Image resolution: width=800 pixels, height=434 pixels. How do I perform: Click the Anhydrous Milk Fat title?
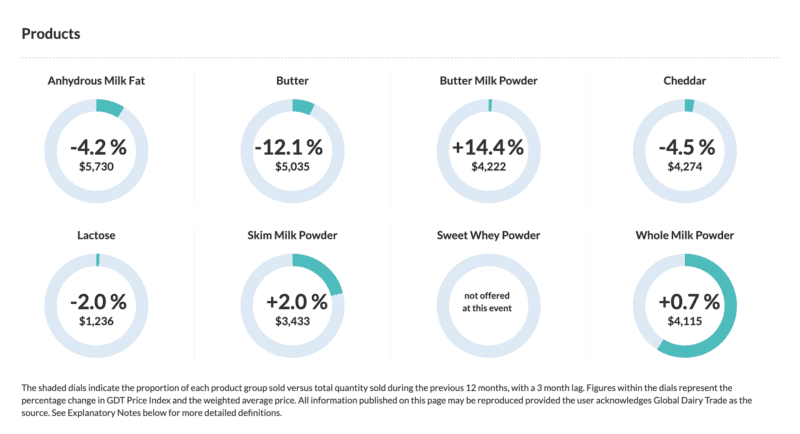coord(98,79)
